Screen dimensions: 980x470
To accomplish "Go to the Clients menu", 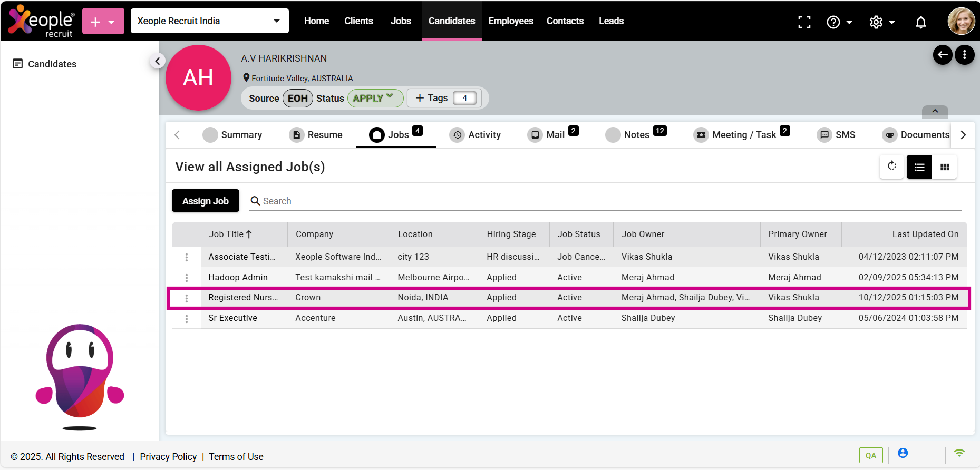I will pyautogui.click(x=358, y=21).
